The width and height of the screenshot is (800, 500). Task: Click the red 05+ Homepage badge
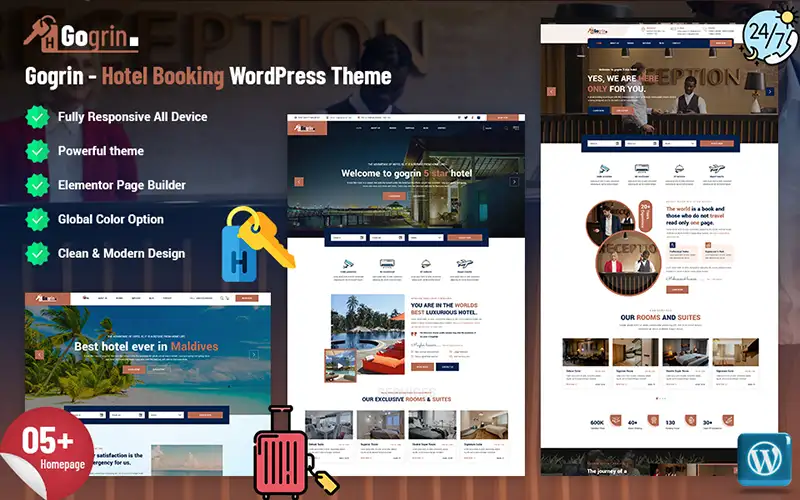click(46, 453)
